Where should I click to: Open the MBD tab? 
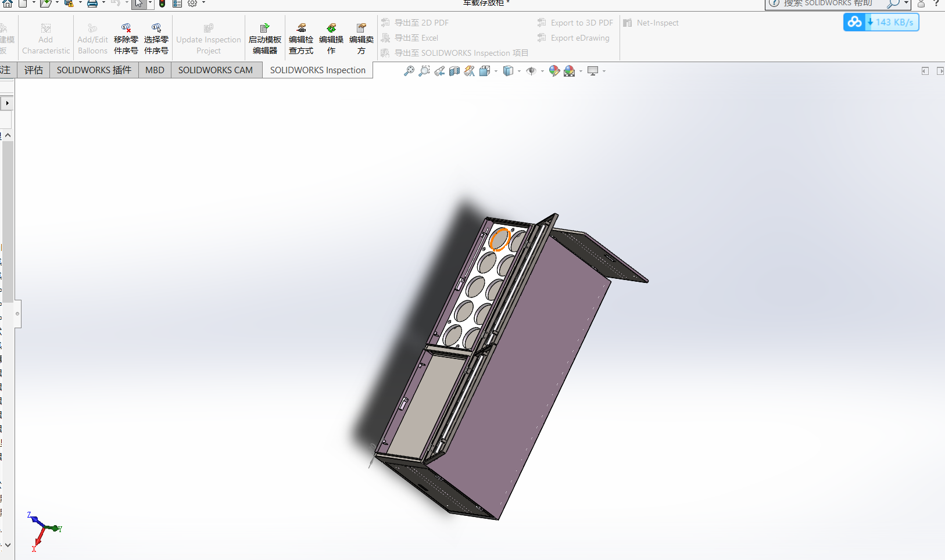pyautogui.click(x=155, y=70)
